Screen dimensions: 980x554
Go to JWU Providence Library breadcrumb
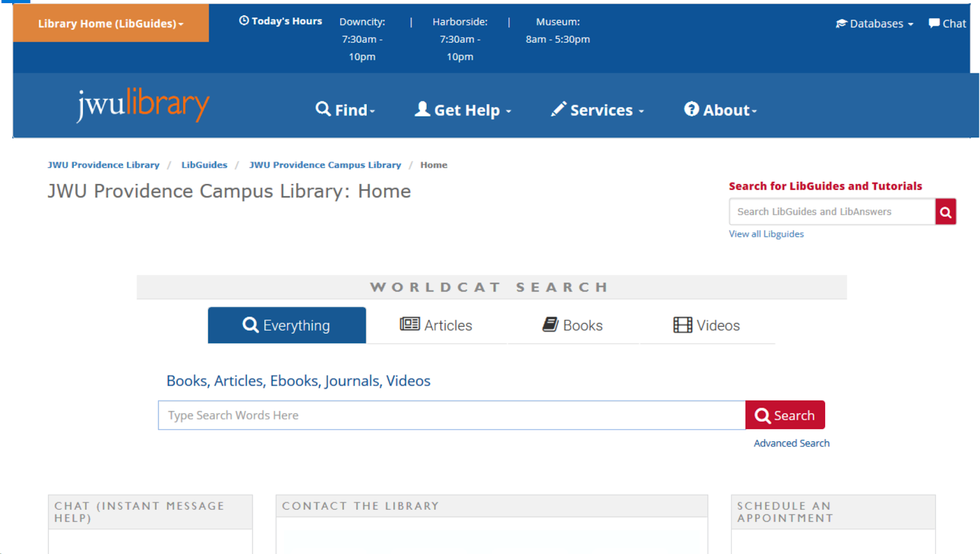104,165
